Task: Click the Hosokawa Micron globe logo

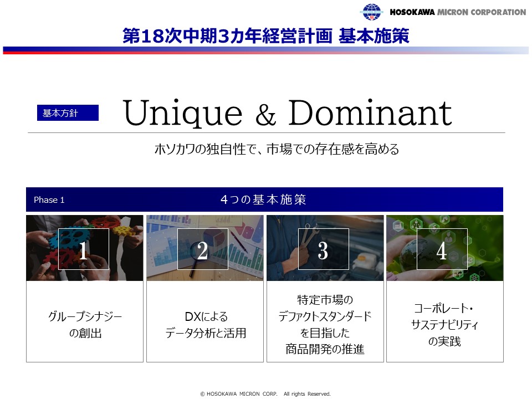Action: pyautogui.click(x=371, y=12)
